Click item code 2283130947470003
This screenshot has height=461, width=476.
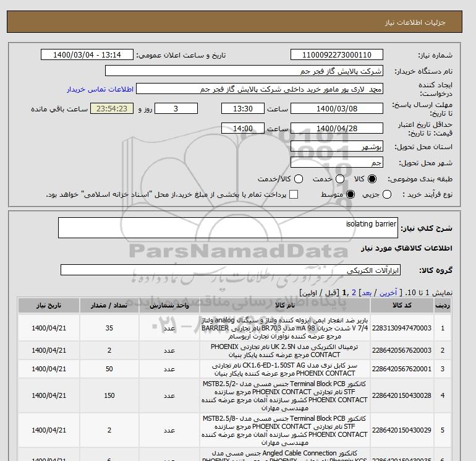[402, 328]
